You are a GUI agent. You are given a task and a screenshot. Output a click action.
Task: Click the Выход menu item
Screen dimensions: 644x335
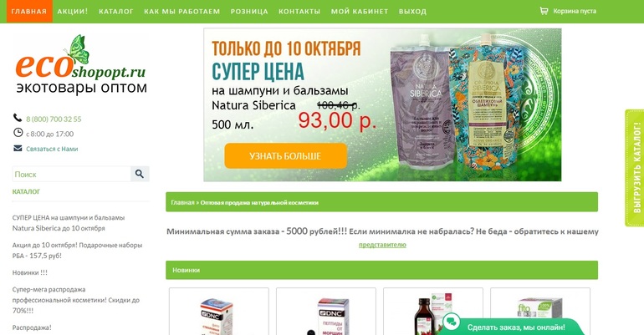412,12
